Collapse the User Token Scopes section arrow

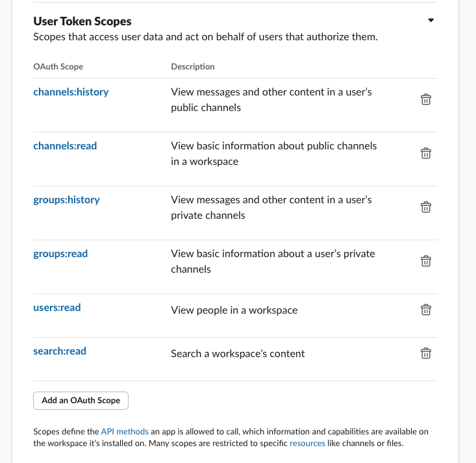431,20
